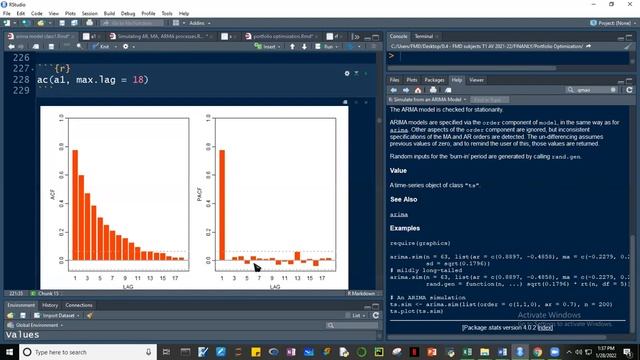Click the Find/Replace magnifier icon
Screen dimensions: 640x360
[80, 47]
